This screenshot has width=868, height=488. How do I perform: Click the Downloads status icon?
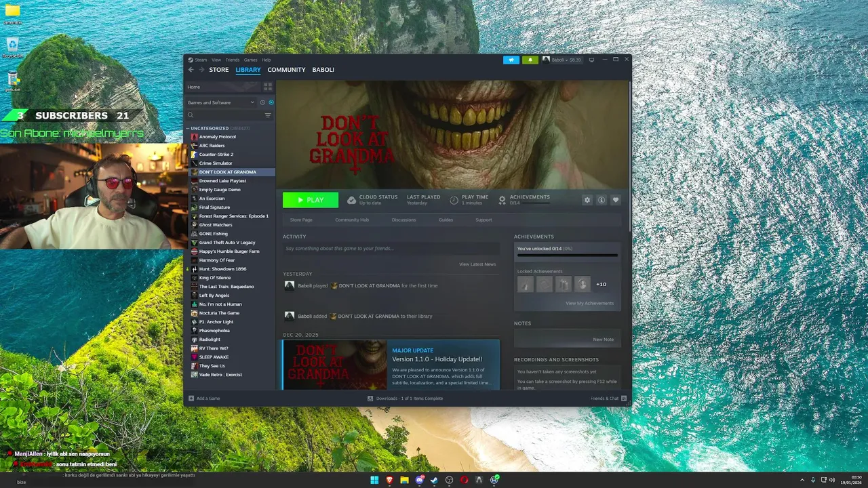pyautogui.click(x=370, y=399)
